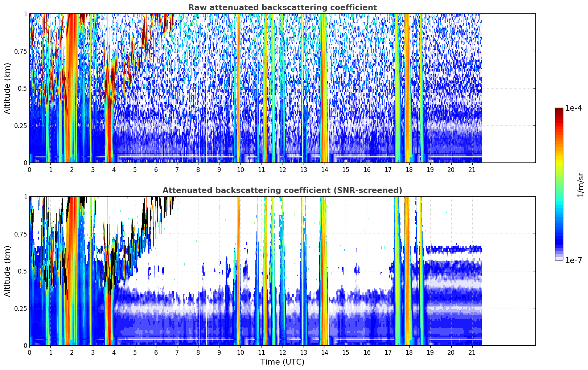Click time tick '18' on top plot
Screen dimensions: 588x370
409,169
